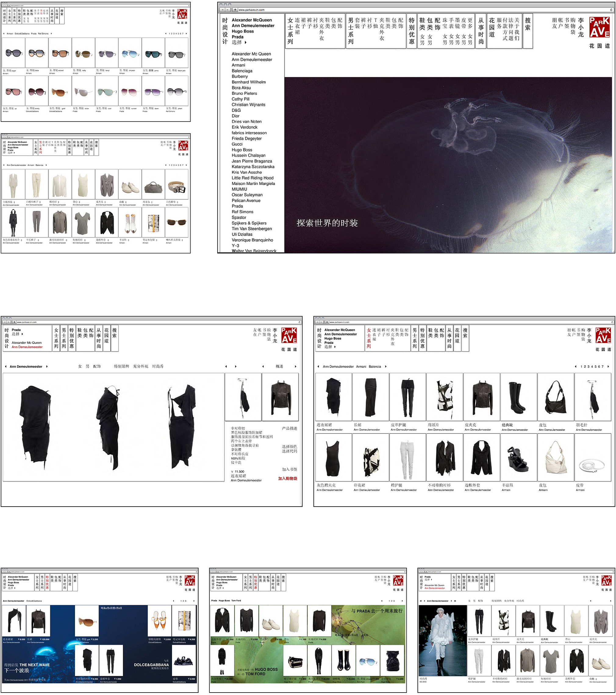
Task: Click right arrow next to 概述 on dress page
Action: [x=295, y=366]
